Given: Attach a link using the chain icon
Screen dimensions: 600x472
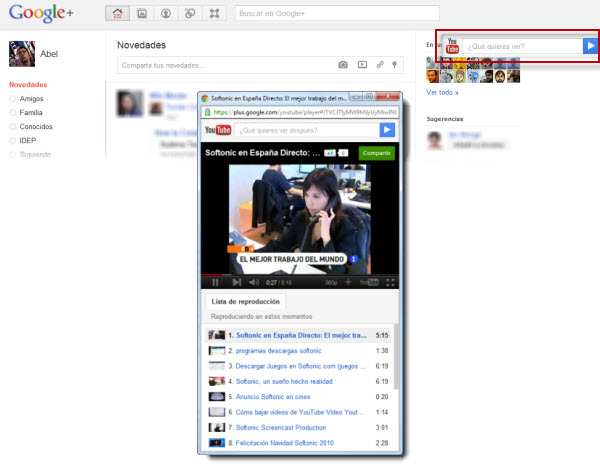Looking at the screenshot, I should 380,65.
